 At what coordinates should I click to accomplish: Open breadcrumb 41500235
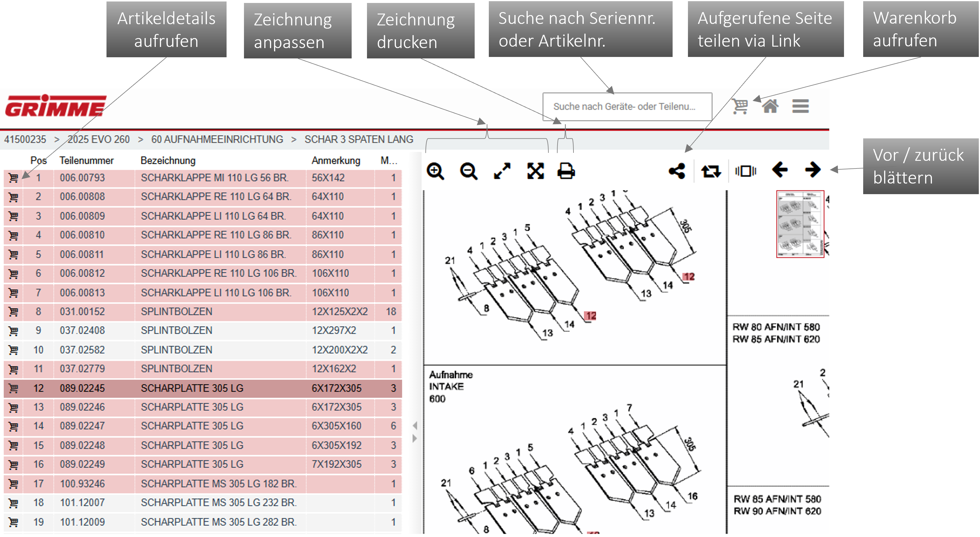[x=25, y=139]
